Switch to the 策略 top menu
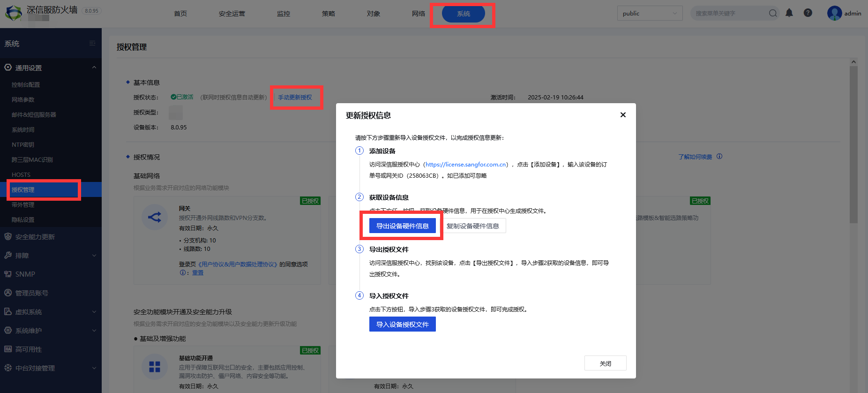 pos(328,14)
